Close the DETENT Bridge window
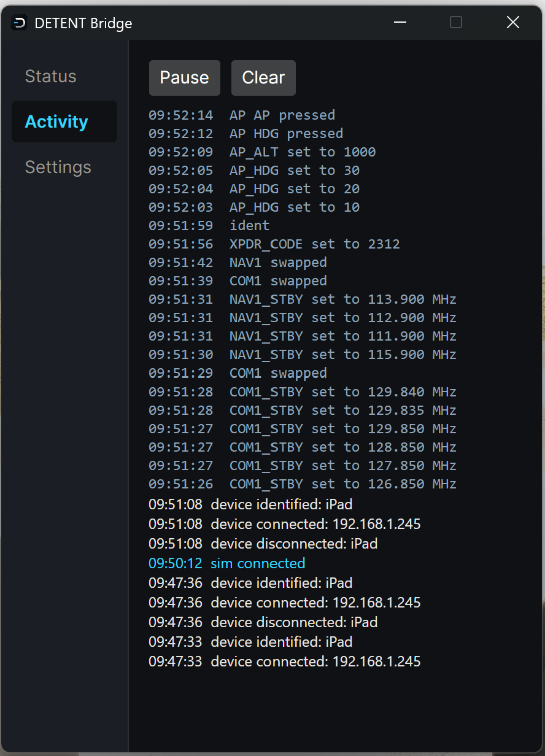The image size is (545, 756). tap(513, 23)
